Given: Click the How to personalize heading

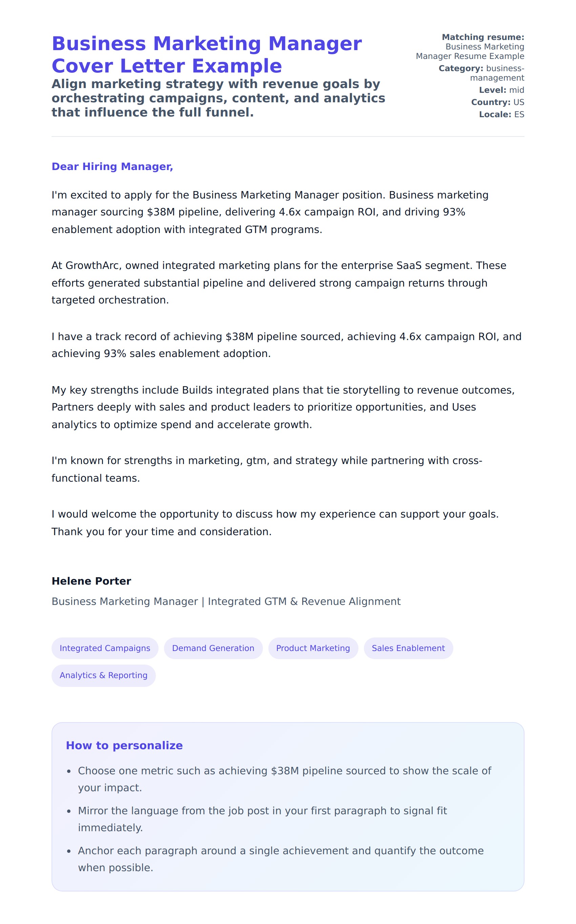Looking at the screenshot, I should (x=124, y=745).
